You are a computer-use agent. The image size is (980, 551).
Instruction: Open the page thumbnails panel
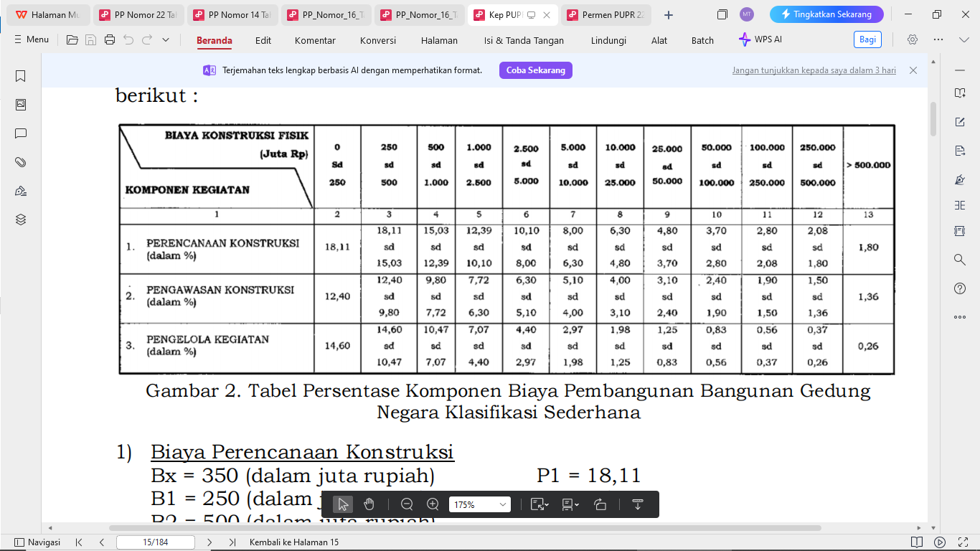click(x=21, y=105)
